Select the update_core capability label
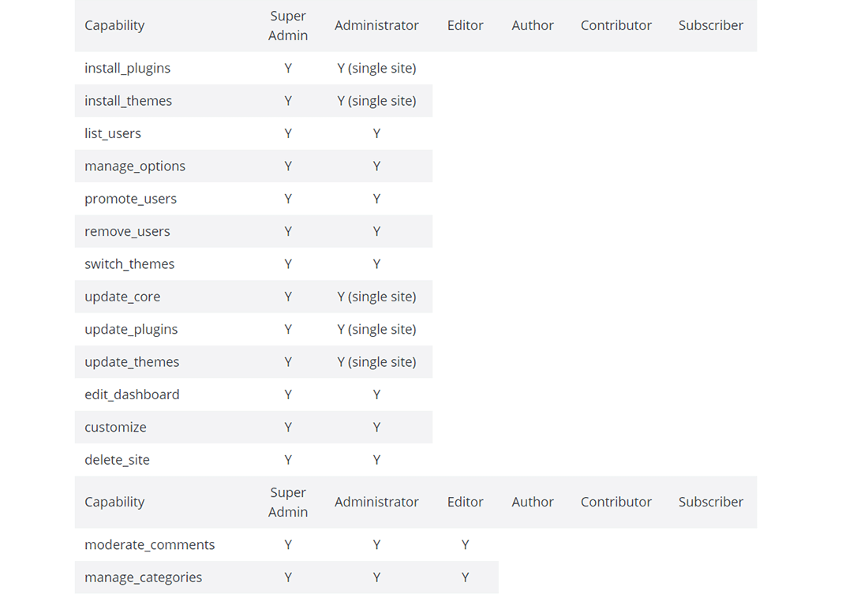Image resolution: width=868 pixels, height=598 pixels. tap(122, 297)
